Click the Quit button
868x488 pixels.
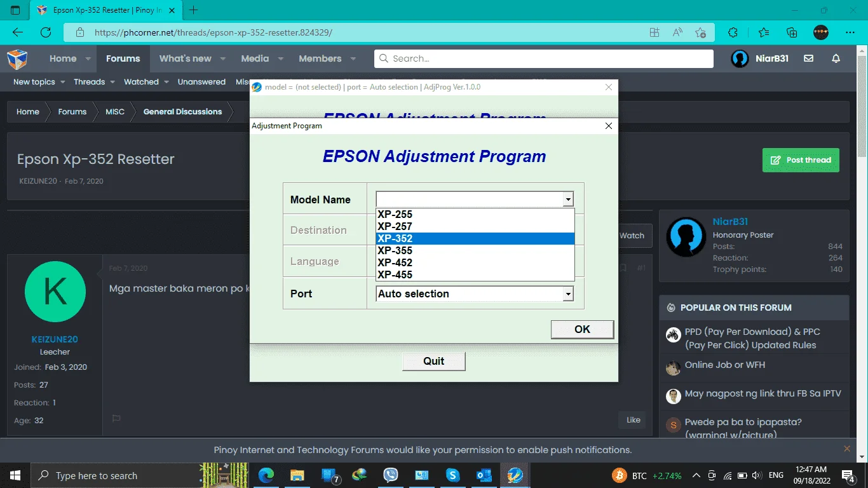coord(434,361)
